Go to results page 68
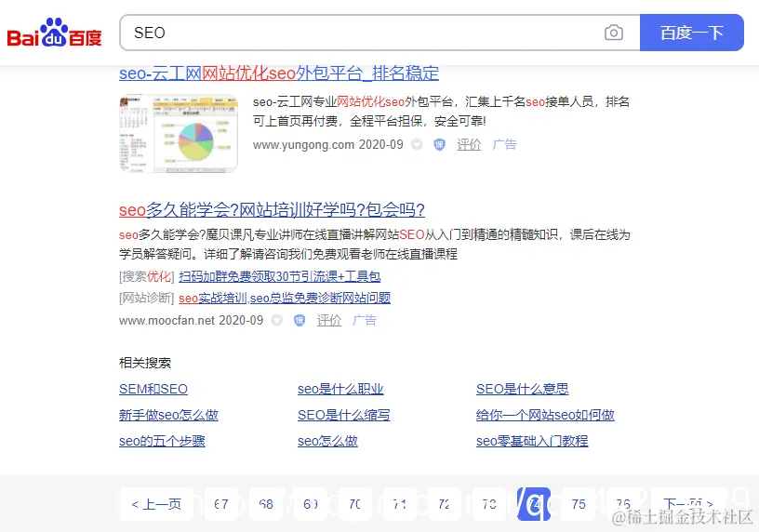The image size is (759, 532). 266,504
